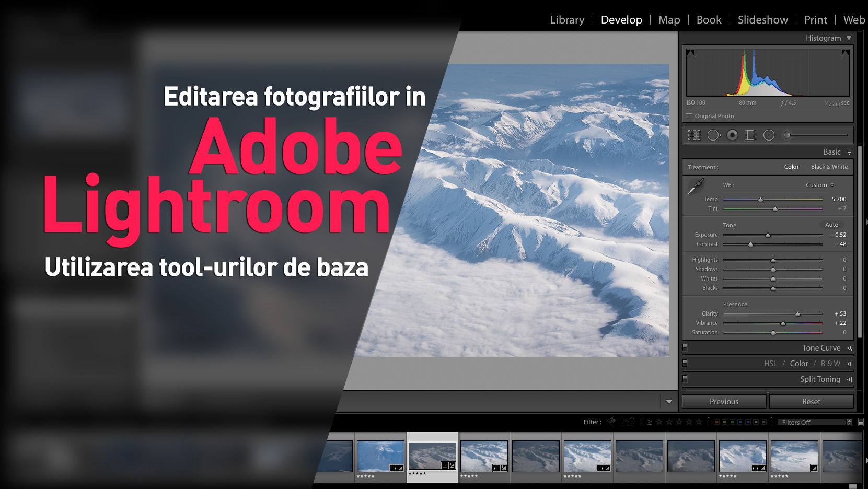Filter by five star rating

click(x=699, y=422)
